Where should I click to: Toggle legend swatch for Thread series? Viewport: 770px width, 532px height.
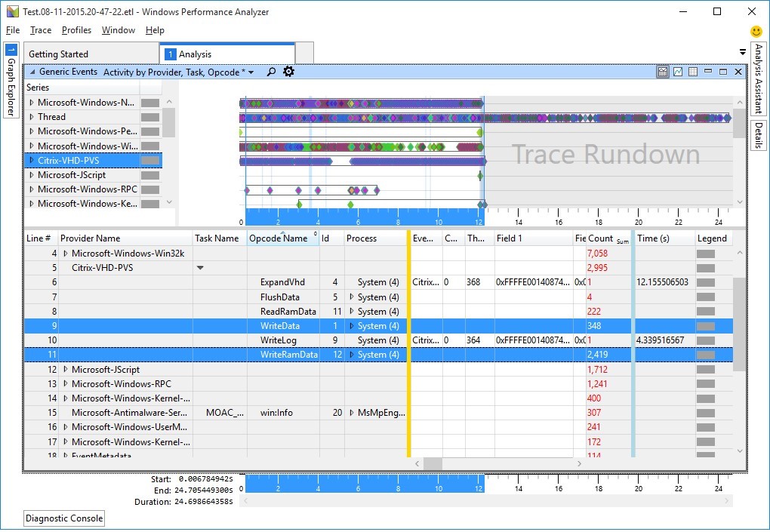[150, 117]
